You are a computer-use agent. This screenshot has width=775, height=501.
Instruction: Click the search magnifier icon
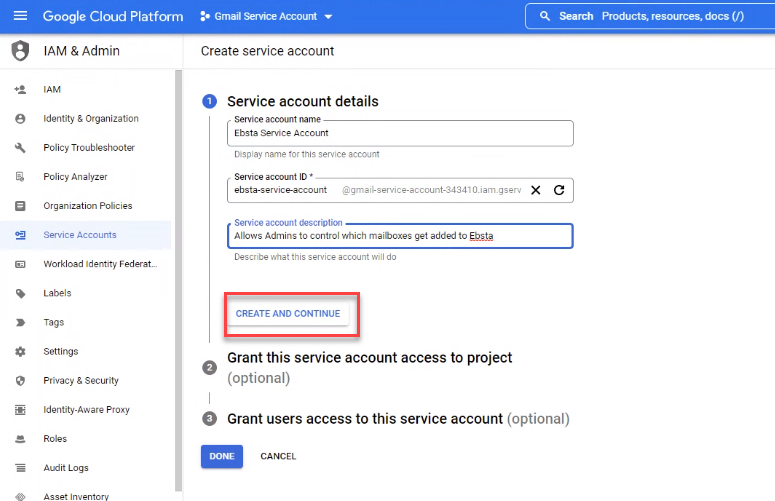[545, 16]
